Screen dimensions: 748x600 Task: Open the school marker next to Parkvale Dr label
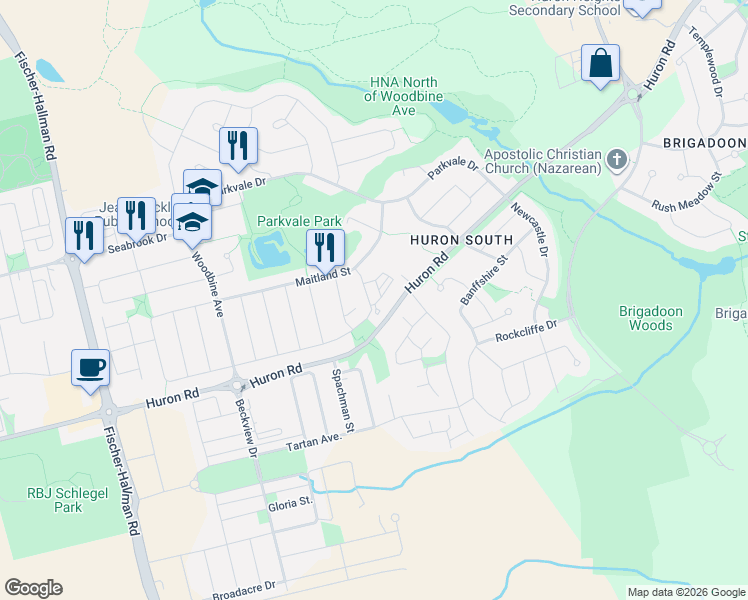pos(203,187)
